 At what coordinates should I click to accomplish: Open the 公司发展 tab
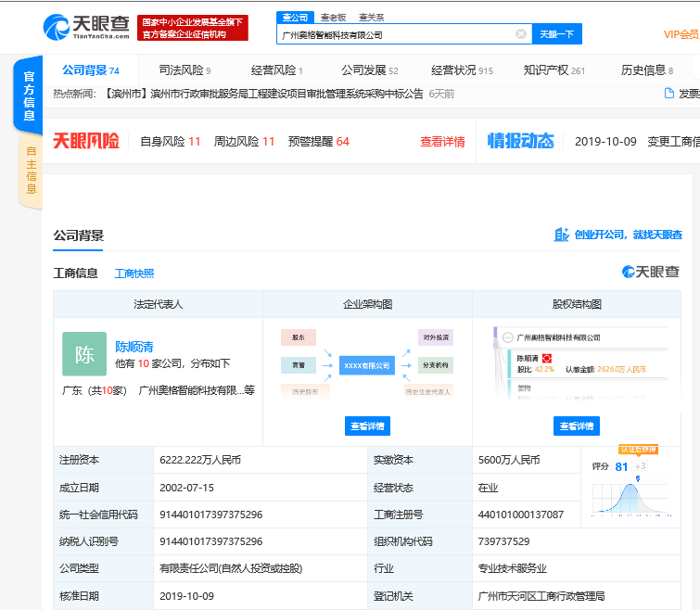pos(370,70)
